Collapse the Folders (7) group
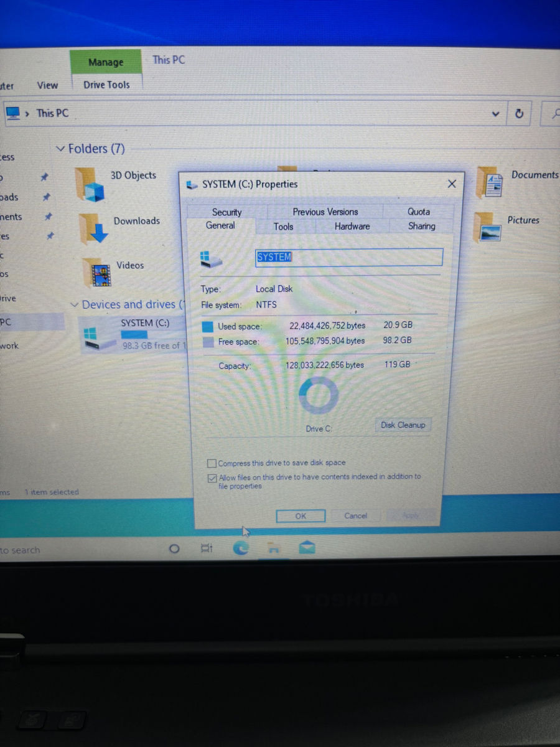Image resolution: width=560 pixels, height=747 pixels. (60, 149)
